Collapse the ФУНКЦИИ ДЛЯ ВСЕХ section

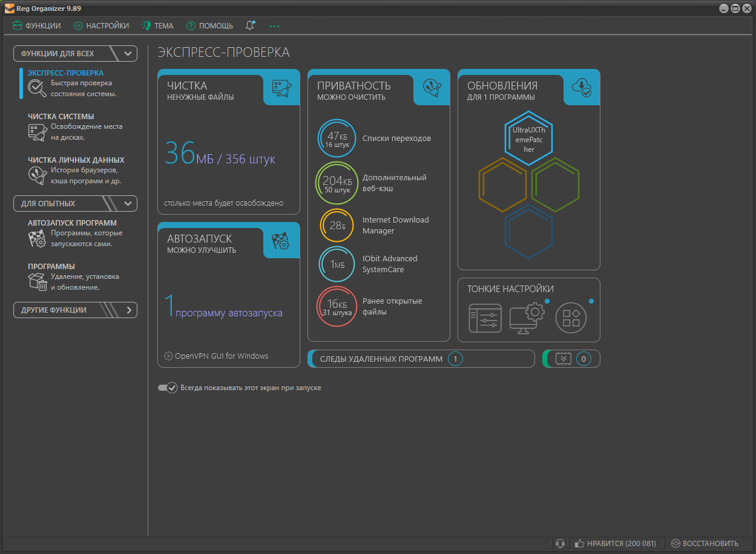(128, 53)
